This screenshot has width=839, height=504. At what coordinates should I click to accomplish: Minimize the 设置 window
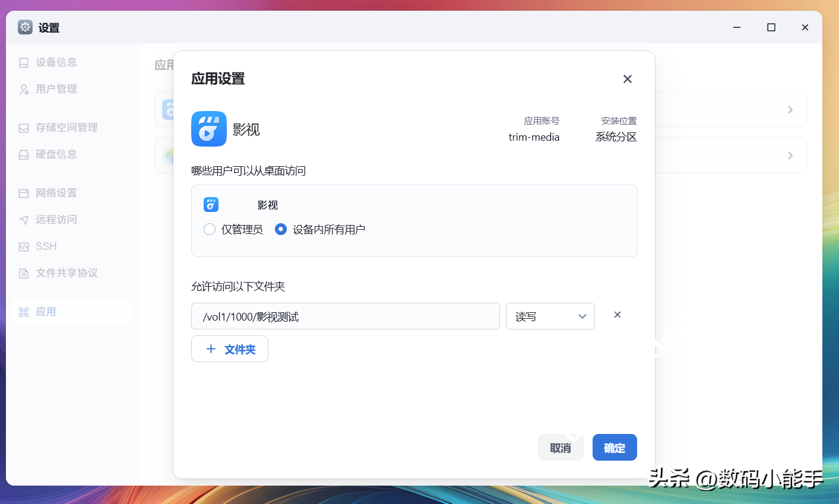(737, 27)
